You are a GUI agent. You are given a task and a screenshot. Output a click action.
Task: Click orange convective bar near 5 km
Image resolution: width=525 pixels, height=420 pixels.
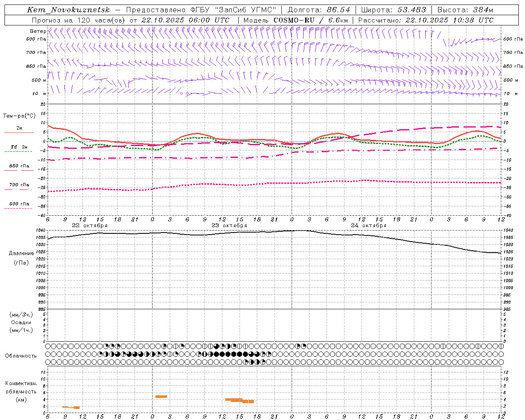point(161,397)
